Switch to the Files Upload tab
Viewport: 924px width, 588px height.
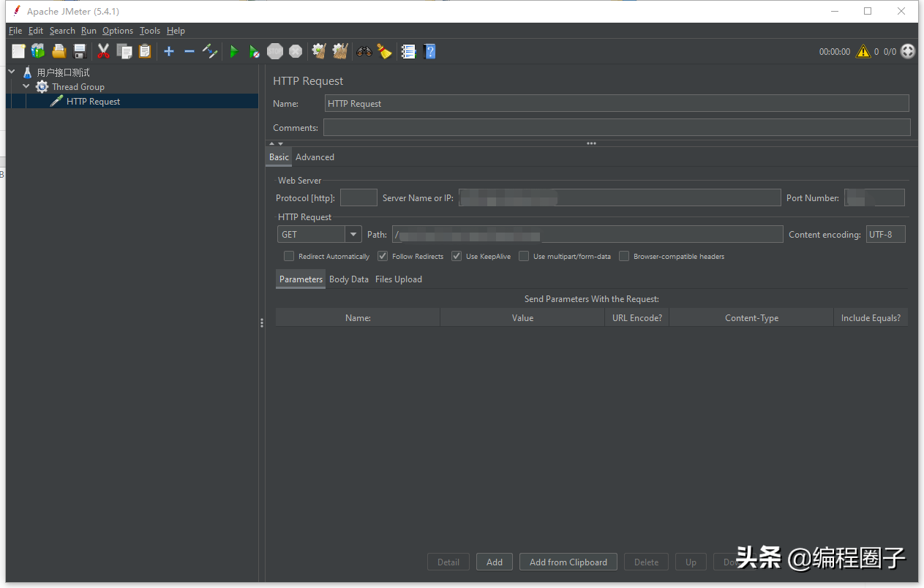pyautogui.click(x=399, y=279)
